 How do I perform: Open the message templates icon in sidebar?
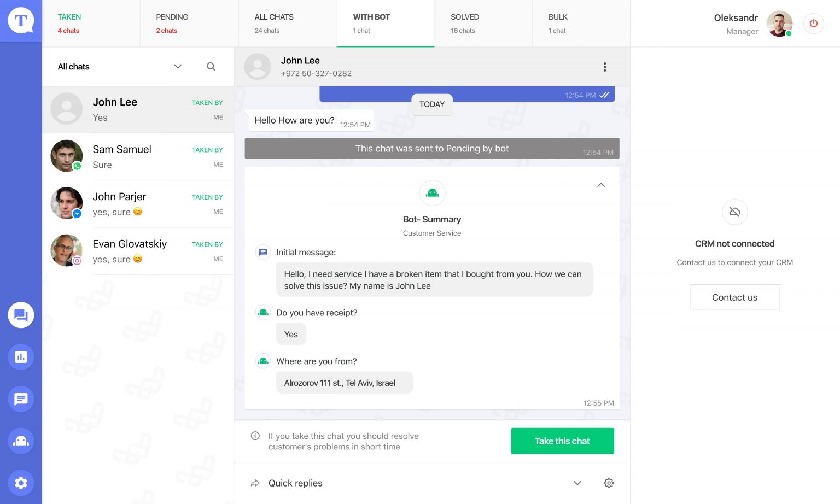coord(21,399)
